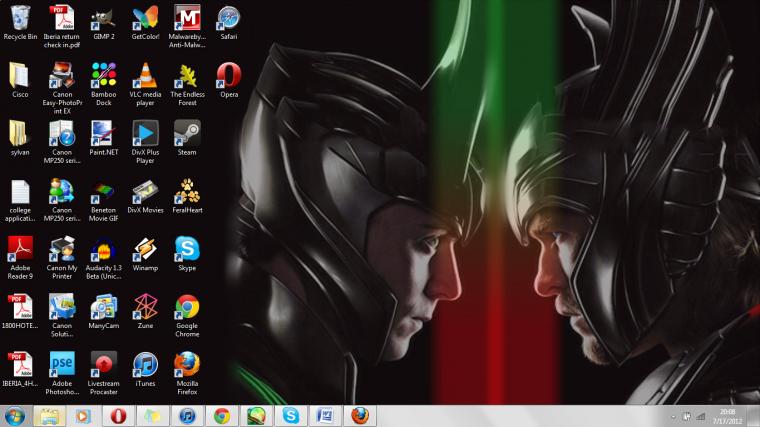Click the GetColor! desktop shortcut
Viewport: 760px width, 427px height.
(145, 23)
